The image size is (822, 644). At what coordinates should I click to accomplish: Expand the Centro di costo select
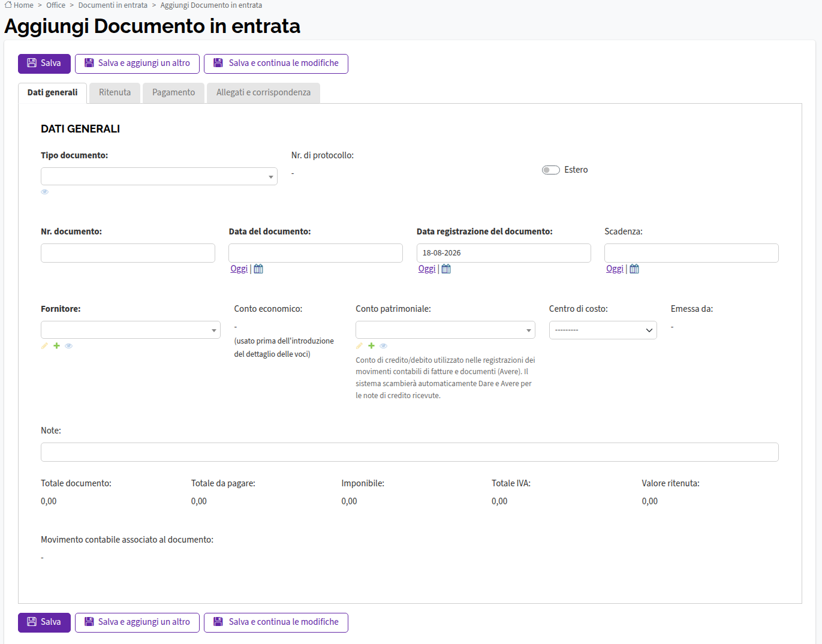603,330
